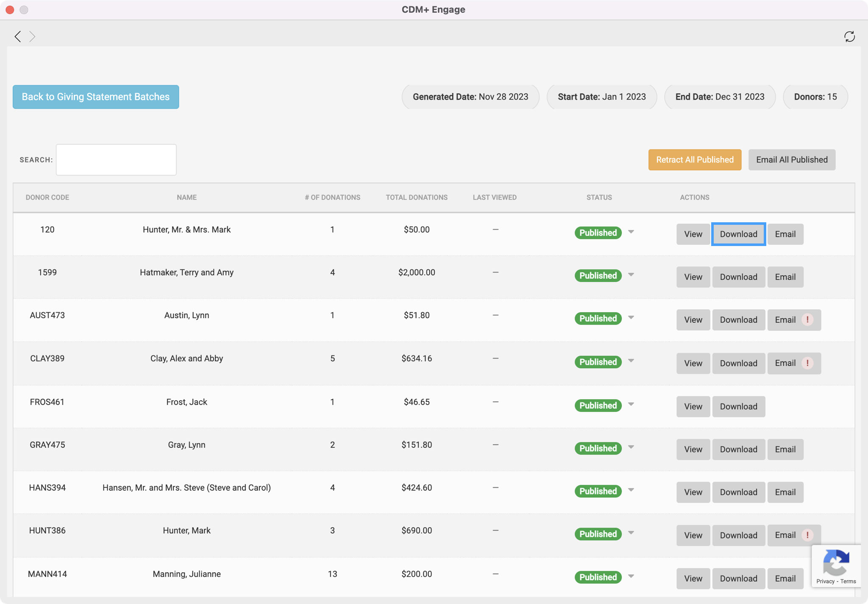Click the email warning icon for Clay row
The image size is (868, 604).
[x=807, y=363]
